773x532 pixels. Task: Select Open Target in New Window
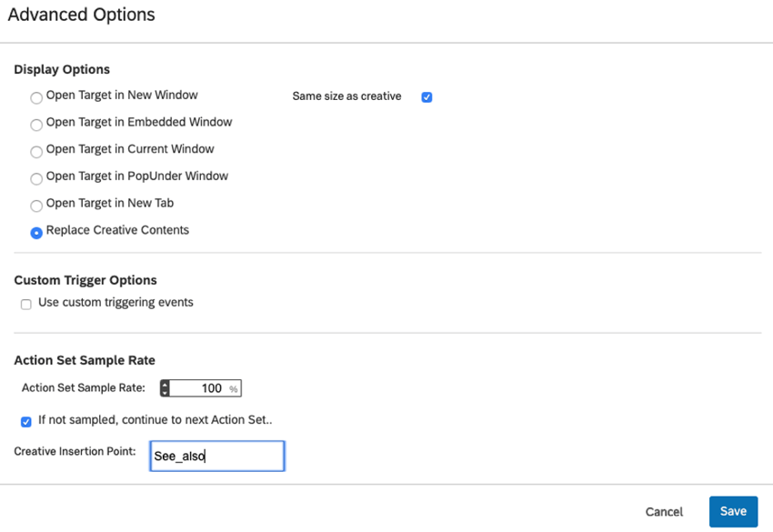[36, 97]
